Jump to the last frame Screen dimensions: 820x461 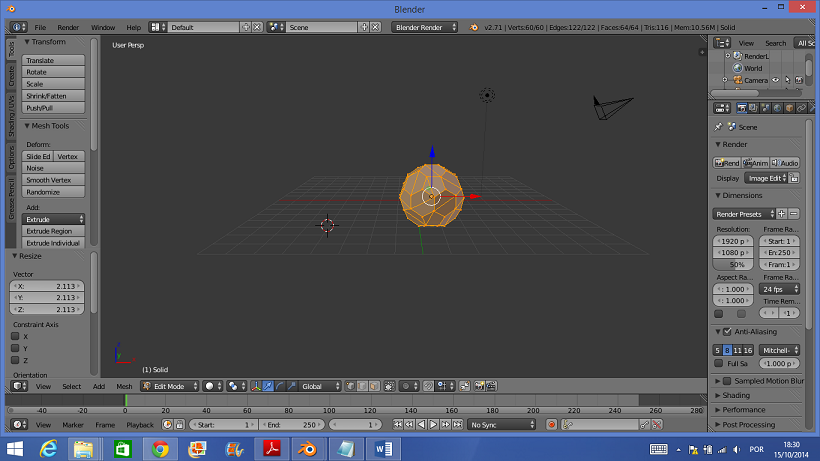pos(458,425)
